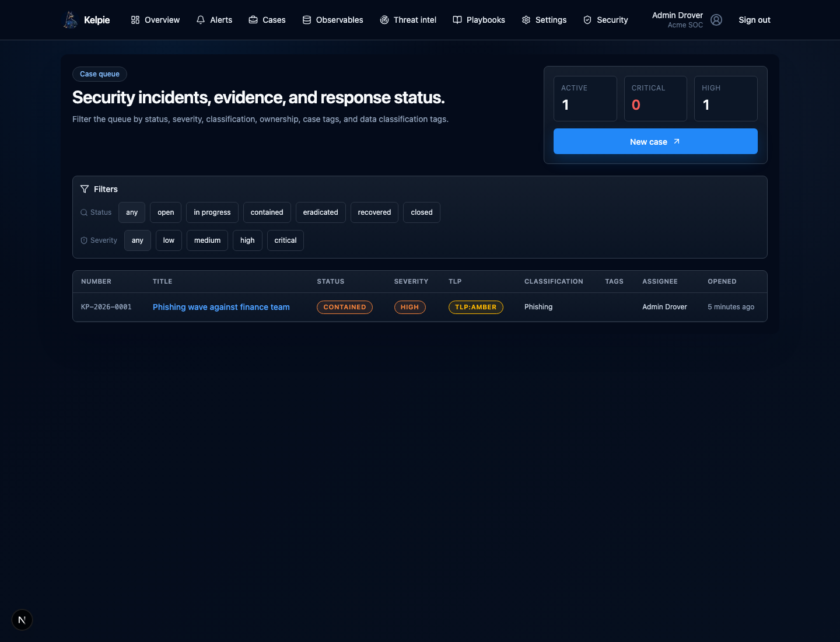Open the Phishing wave against finance team case

coord(221,307)
